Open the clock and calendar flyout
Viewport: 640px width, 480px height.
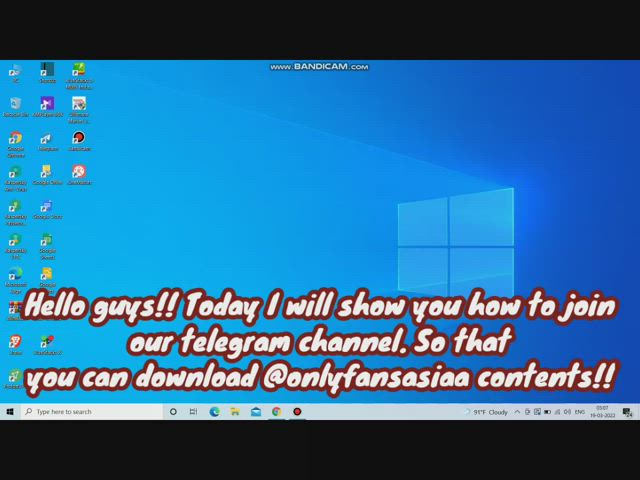pyautogui.click(x=602, y=412)
